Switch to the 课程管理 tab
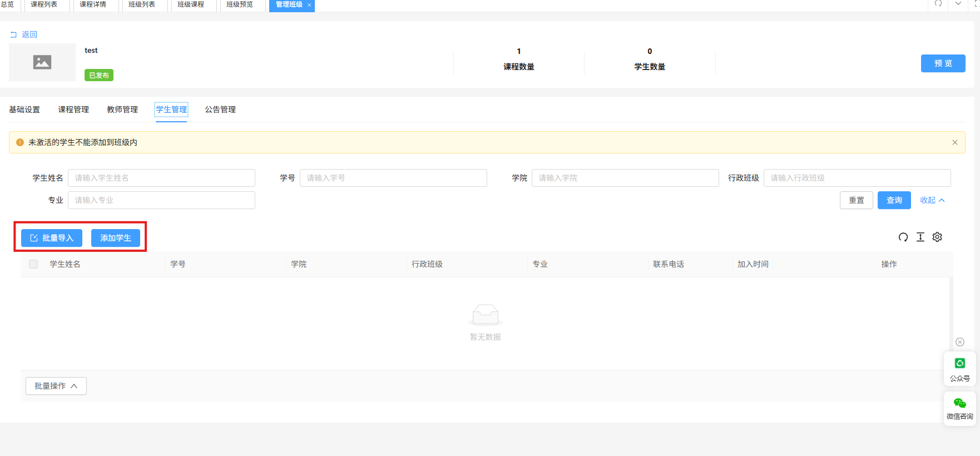This screenshot has width=980, height=456. [x=73, y=110]
